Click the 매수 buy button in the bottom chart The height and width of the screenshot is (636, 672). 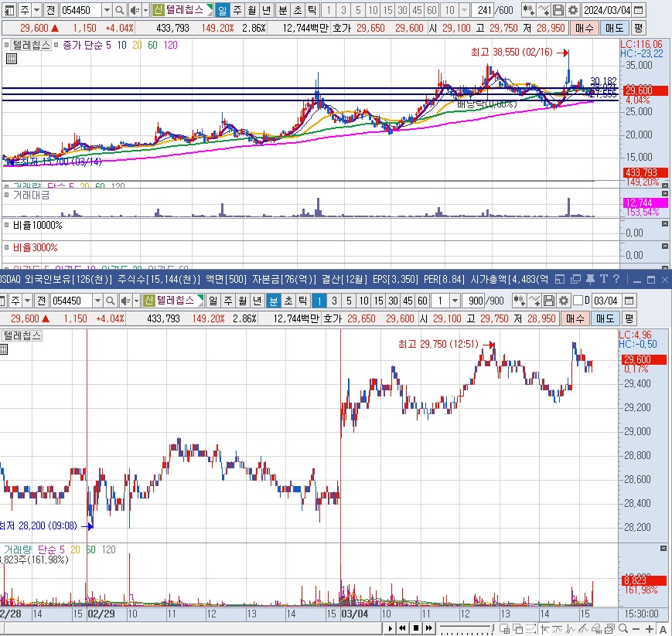tap(575, 318)
